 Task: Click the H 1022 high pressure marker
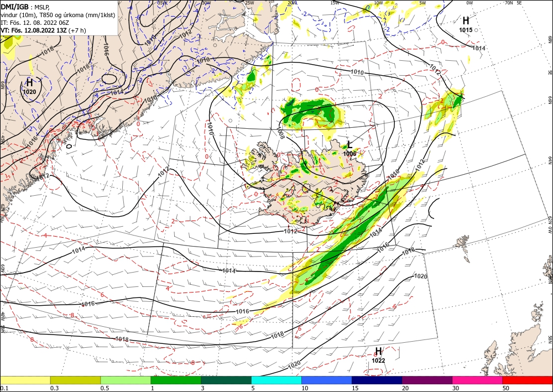click(378, 355)
